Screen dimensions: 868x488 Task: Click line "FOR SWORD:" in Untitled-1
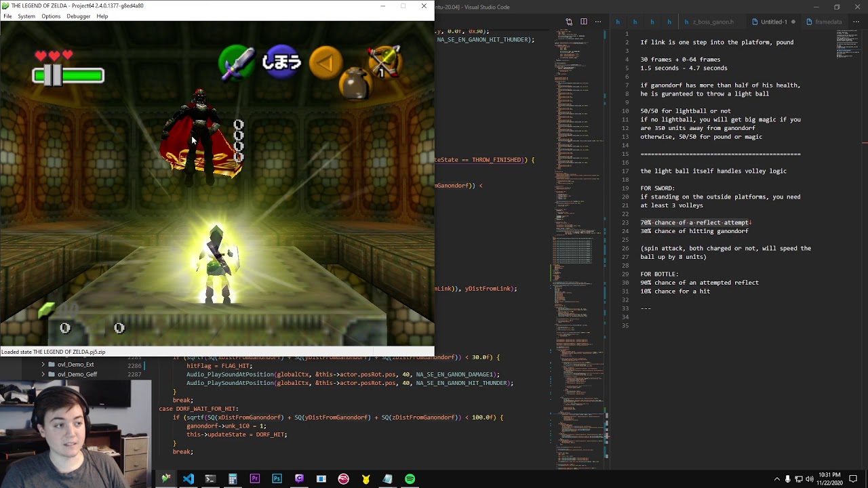click(x=657, y=188)
